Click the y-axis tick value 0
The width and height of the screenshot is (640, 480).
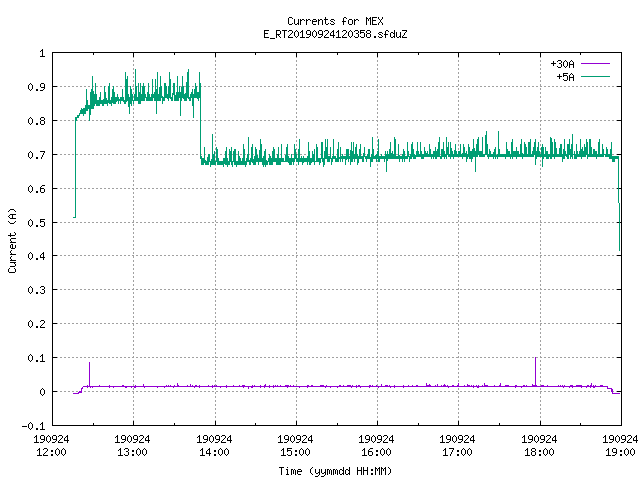pos(42,392)
